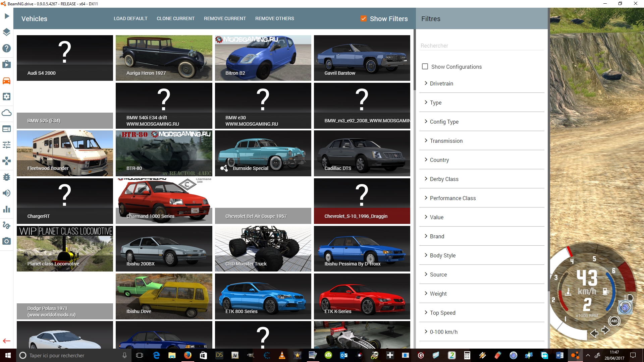Click the headlight indicator on gauge
Viewport: 644px width, 362px height.
click(628, 297)
